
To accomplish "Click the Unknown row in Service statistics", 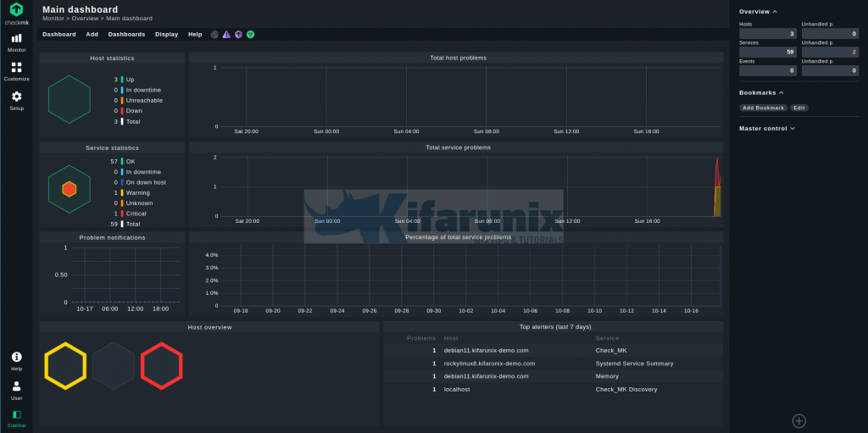I will (x=140, y=203).
